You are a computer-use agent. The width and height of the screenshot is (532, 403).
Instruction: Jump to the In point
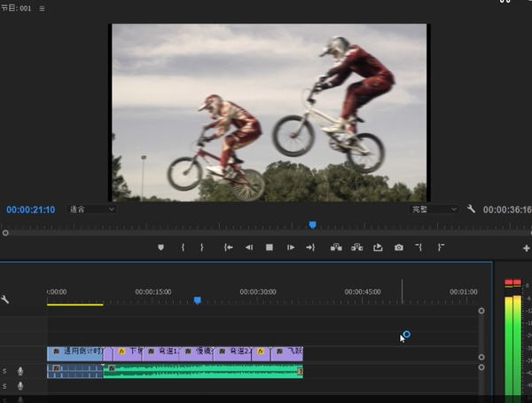click(228, 248)
